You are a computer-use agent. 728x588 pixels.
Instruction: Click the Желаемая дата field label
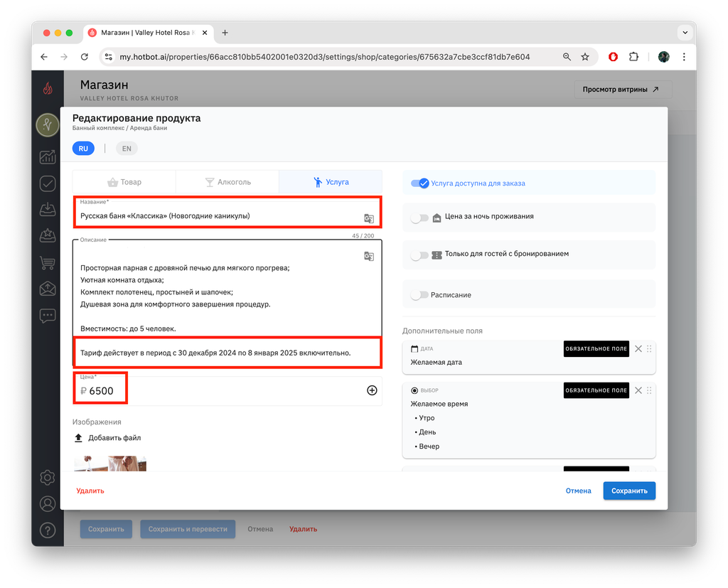click(436, 363)
